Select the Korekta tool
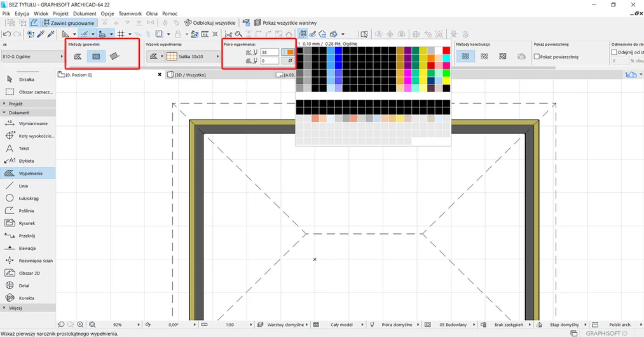The height and width of the screenshot is (337, 644). pyautogui.click(x=28, y=298)
